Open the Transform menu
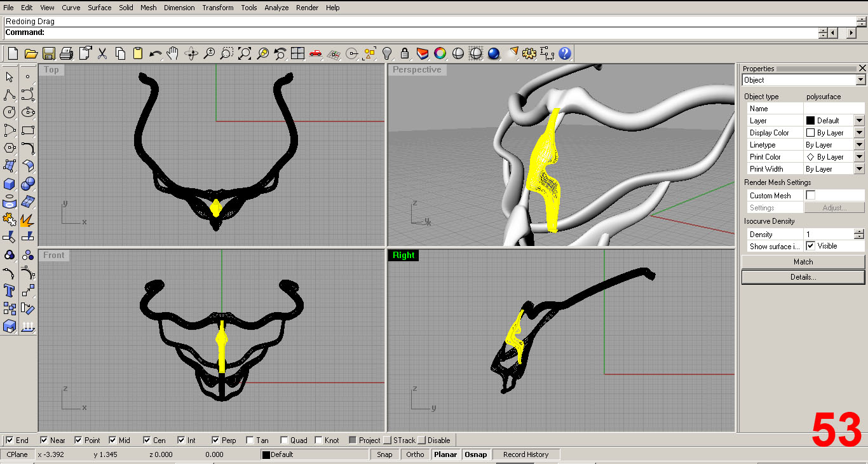 pyautogui.click(x=218, y=8)
